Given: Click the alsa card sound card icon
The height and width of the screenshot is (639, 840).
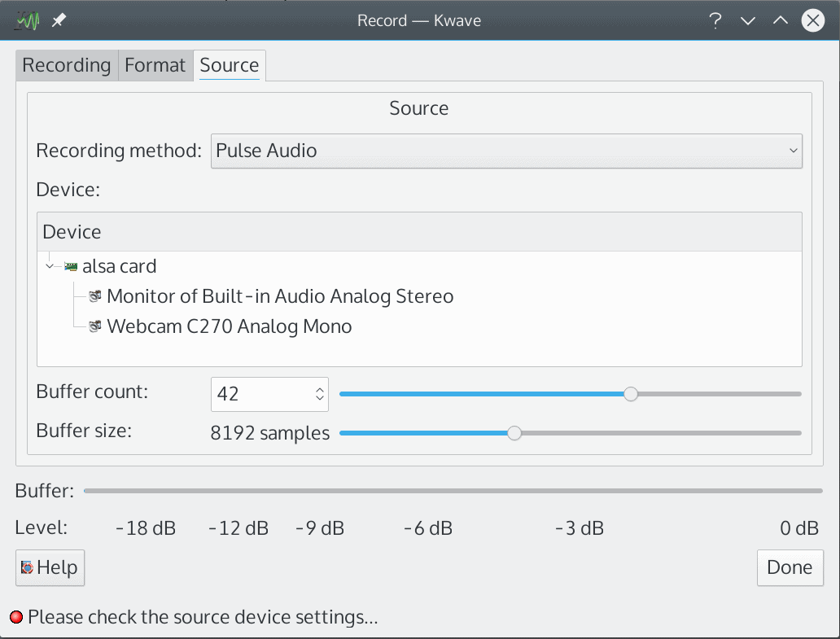Looking at the screenshot, I should click(71, 266).
